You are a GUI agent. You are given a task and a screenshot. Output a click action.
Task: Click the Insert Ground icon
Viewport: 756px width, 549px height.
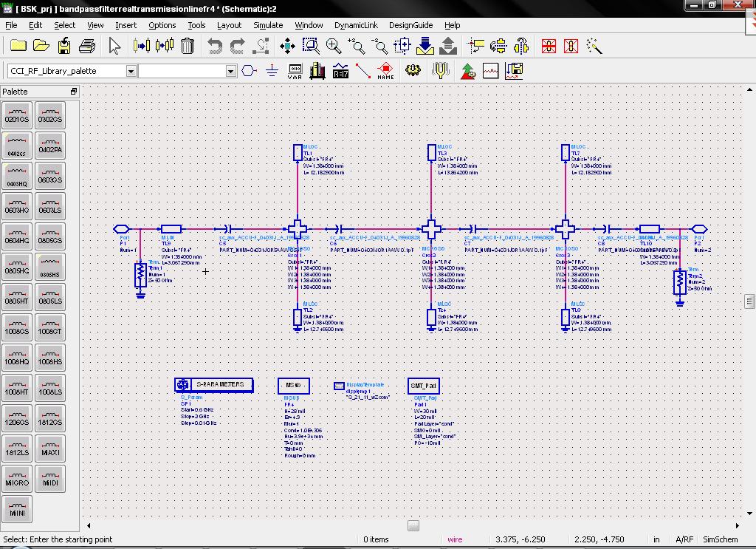(272, 71)
